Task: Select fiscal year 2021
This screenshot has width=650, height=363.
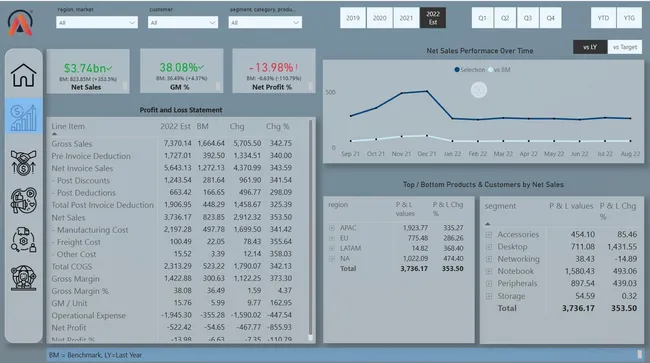Action: click(406, 18)
